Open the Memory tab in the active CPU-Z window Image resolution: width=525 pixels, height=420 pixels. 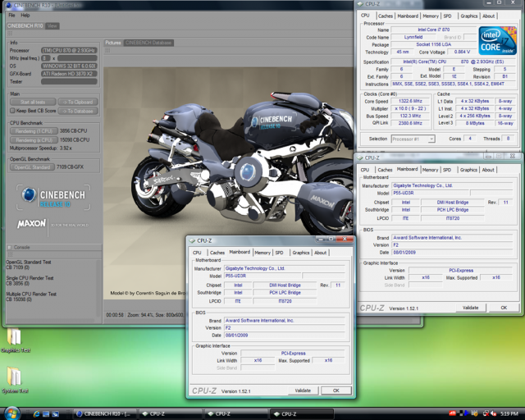click(262, 253)
